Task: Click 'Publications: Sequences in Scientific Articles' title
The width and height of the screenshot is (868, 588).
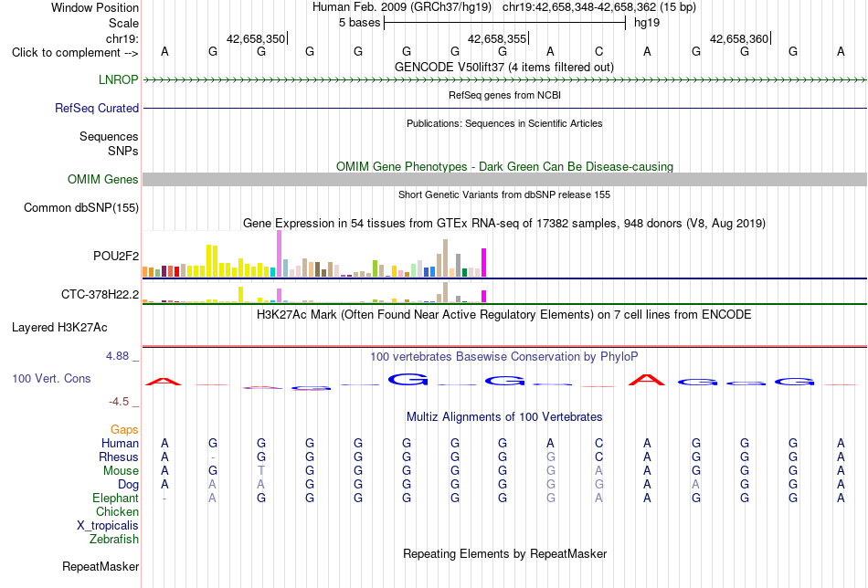Action: (x=504, y=123)
